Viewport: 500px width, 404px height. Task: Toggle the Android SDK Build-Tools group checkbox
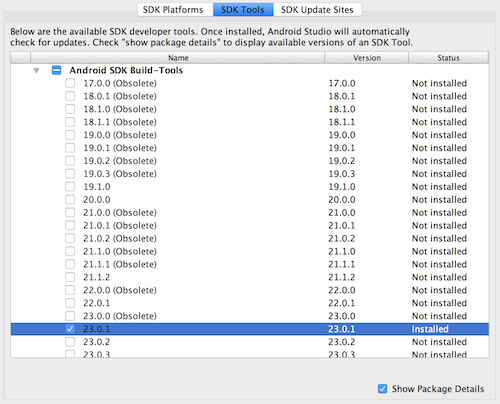pyautogui.click(x=56, y=70)
